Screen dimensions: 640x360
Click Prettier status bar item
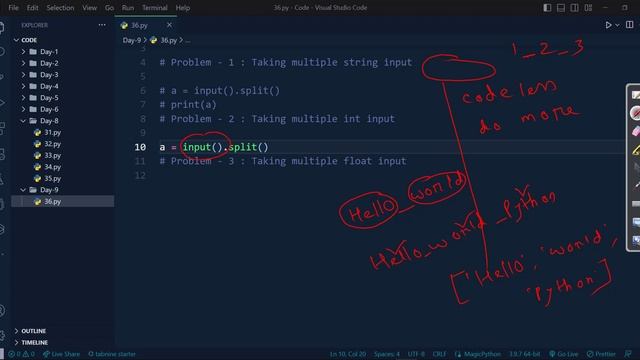(601, 354)
